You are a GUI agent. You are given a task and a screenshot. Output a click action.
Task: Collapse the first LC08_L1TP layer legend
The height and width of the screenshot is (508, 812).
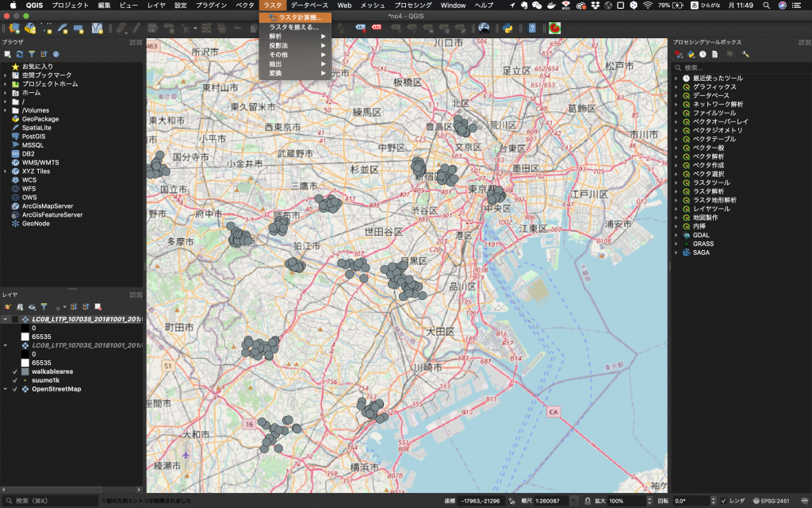6,319
